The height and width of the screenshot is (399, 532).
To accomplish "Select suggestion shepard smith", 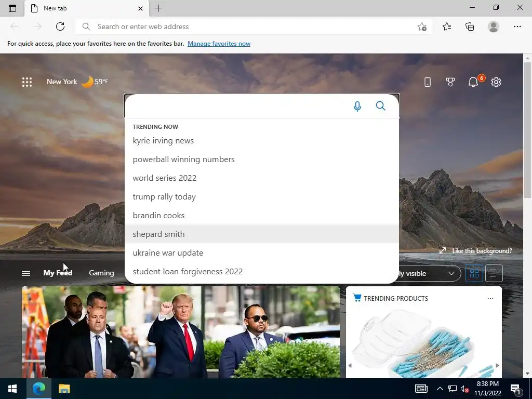I will coord(262,234).
